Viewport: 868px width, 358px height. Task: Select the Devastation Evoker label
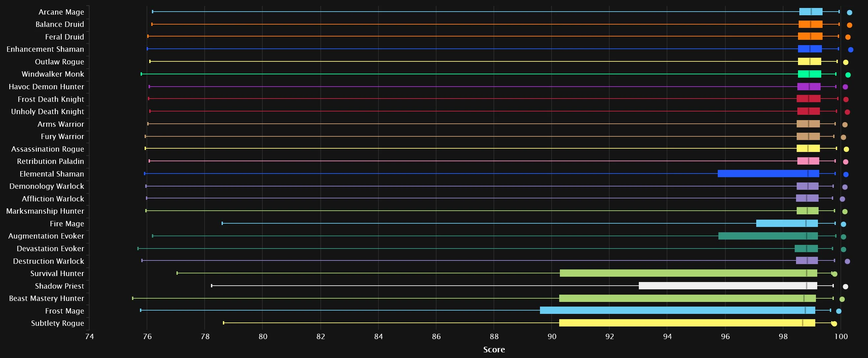coord(50,249)
